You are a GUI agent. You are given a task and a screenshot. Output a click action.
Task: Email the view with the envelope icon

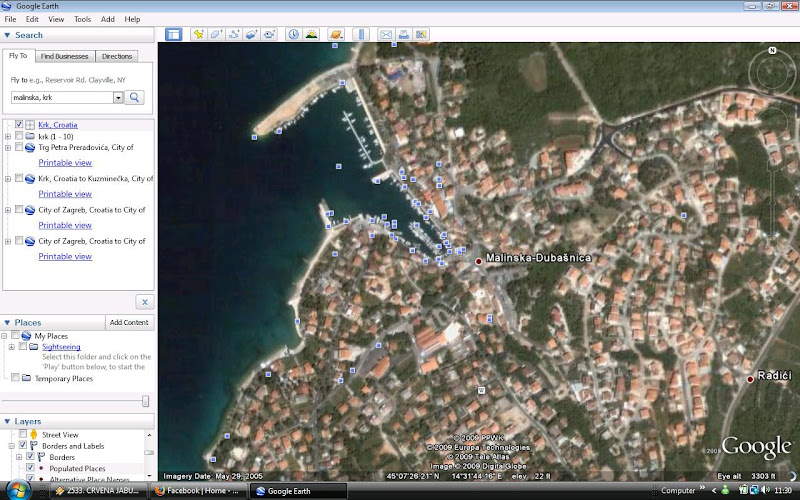(386, 34)
